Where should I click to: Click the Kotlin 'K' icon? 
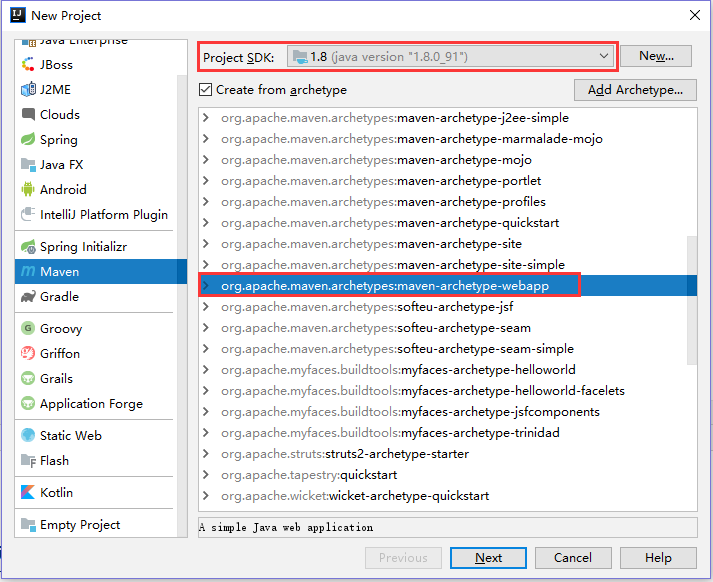point(28,492)
